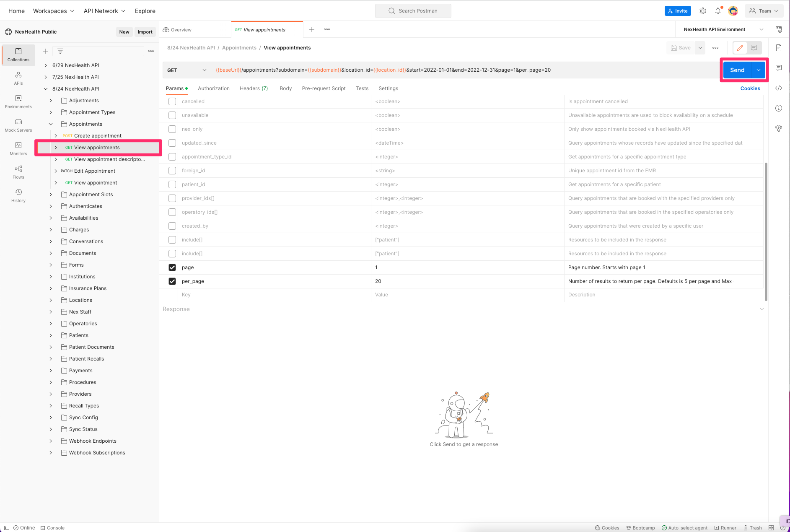
Task: Open the Cookies link
Action: click(750, 88)
